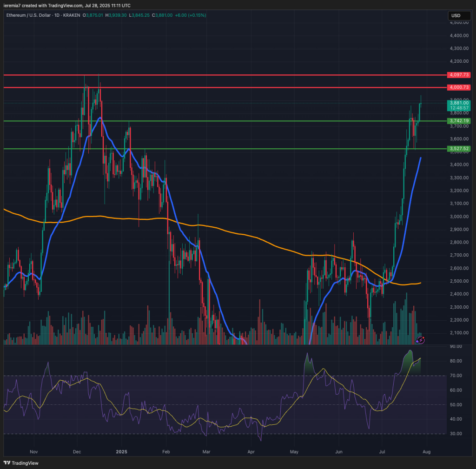Click the +6.00 (+0.15%) change value
The width and height of the screenshot is (476, 469).
190,15
